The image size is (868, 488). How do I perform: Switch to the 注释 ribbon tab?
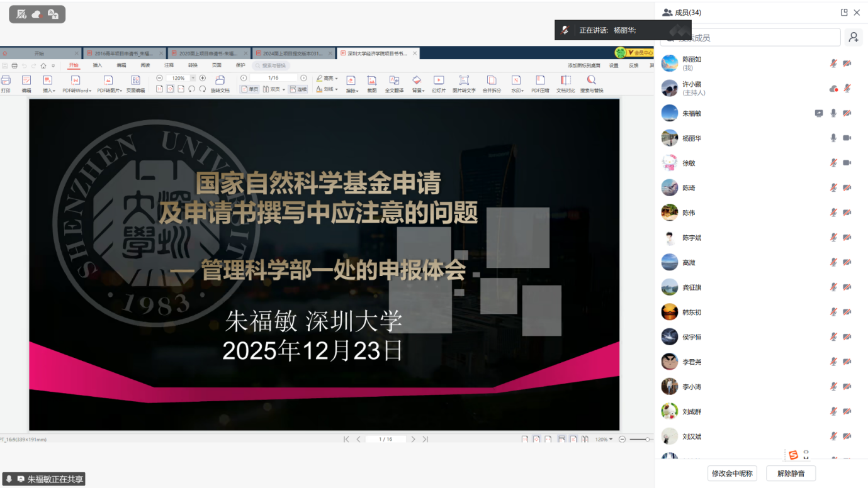[x=169, y=65]
